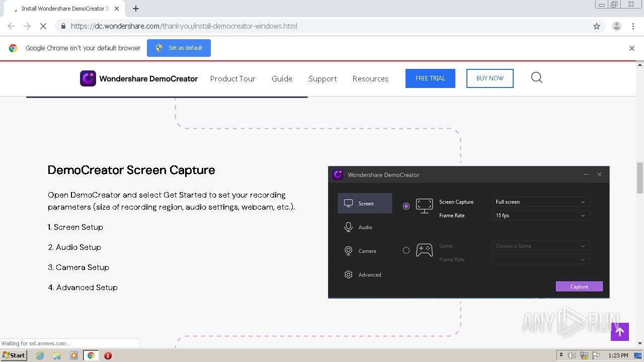The image size is (644, 362).
Task: Click the Set as default button
Action: point(179,48)
